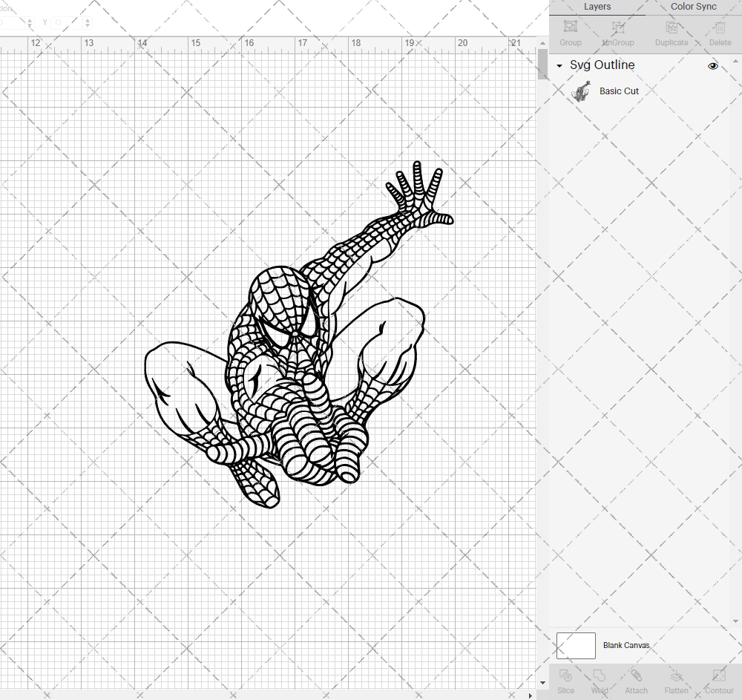Collapse the Svg Outline group

coord(559,65)
